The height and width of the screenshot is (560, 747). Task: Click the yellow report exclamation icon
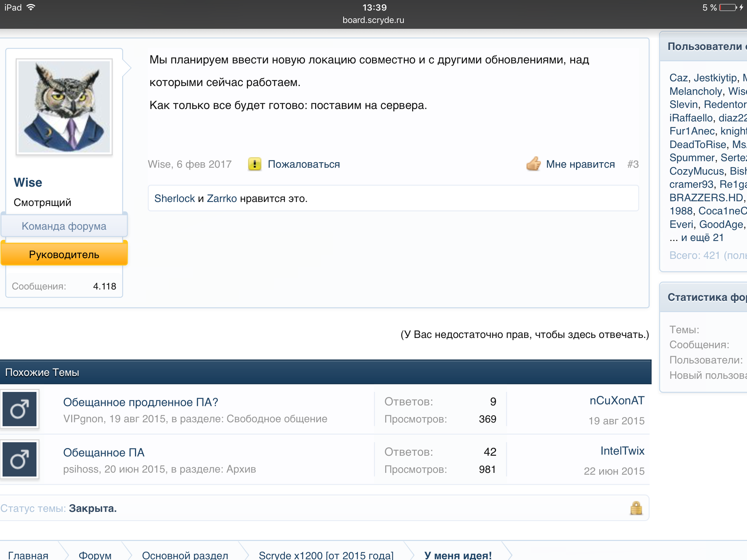255,164
